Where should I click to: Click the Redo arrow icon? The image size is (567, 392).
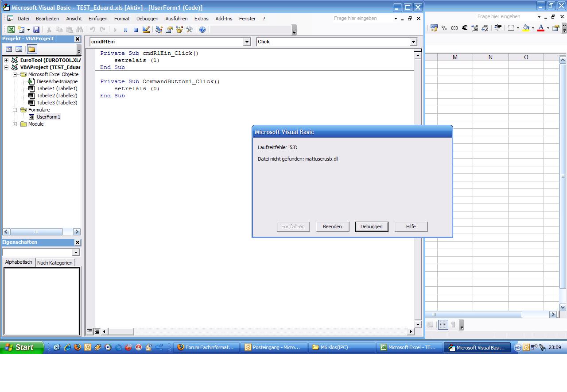tap(102, 30)
